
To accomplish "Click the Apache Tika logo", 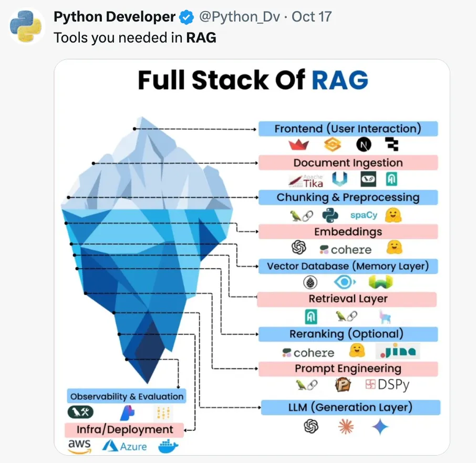I will (306, 181).
